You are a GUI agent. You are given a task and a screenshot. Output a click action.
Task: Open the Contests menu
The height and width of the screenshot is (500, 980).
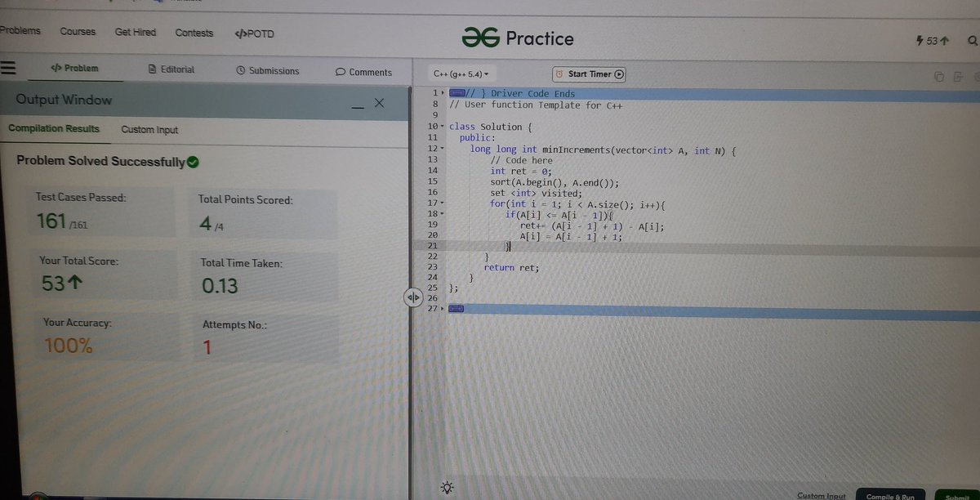194,33
